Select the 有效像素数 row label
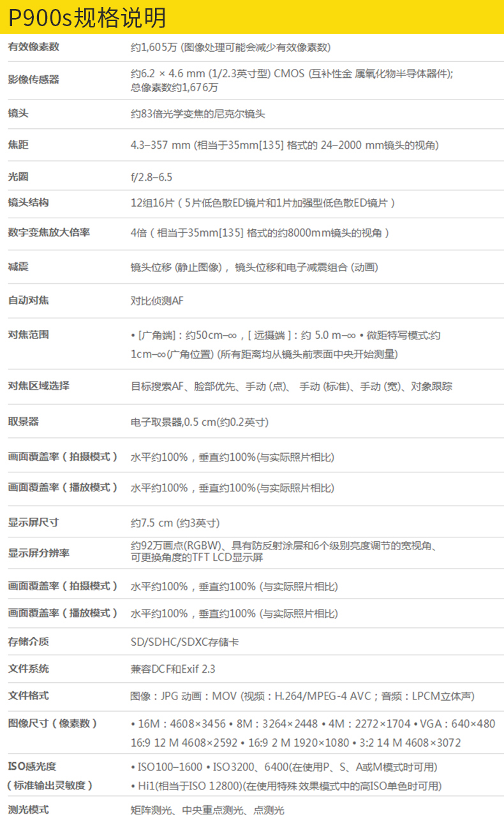 [33, 47]
